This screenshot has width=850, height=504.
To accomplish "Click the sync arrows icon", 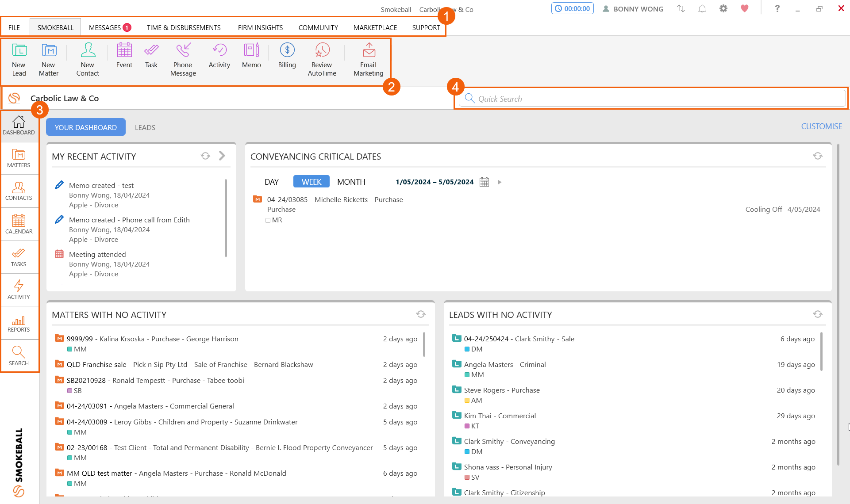I will [x=681, y=9].
